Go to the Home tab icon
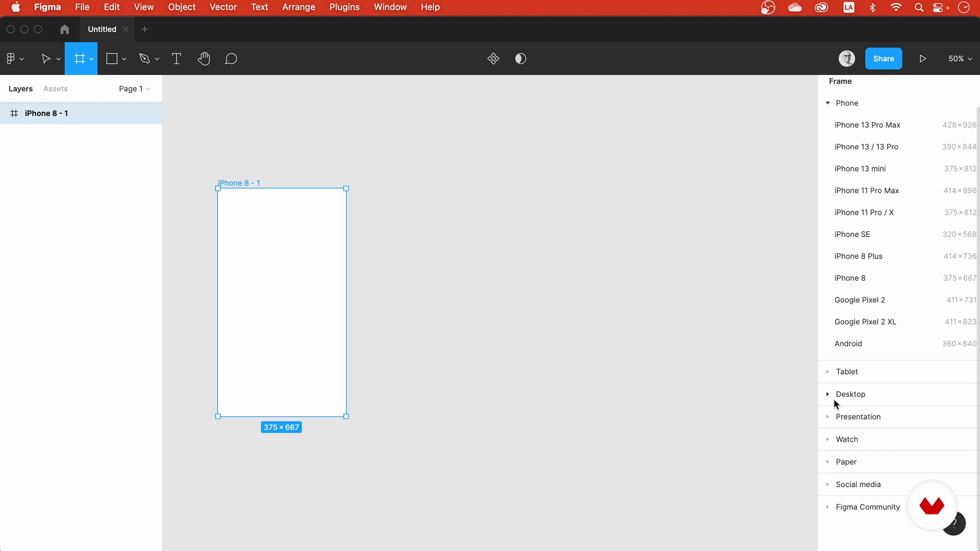980x551 pixels. tap(64, 30)
